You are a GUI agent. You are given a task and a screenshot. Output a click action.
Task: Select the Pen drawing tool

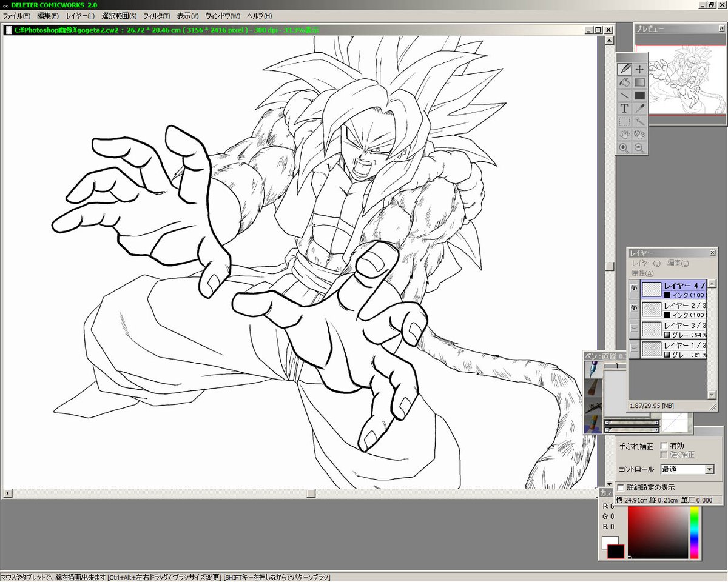click(624, 69)
